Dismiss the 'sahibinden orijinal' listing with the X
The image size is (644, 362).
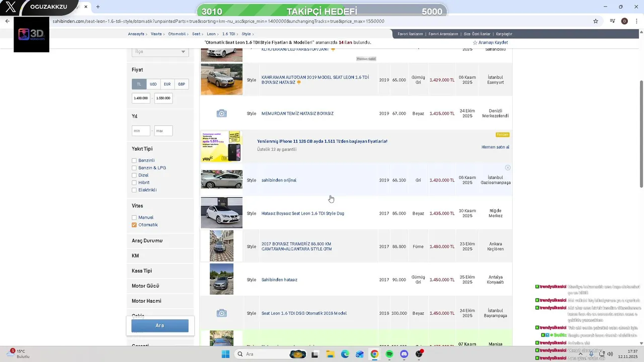click(508, 167)
